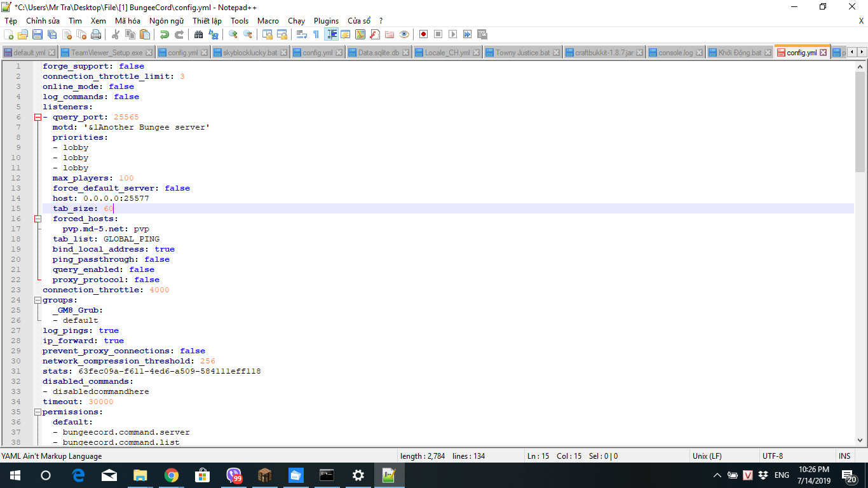Screen dimensions: 868x488
Task: Collapse the groups fold marker at line 24
Action: pos(37,300)
